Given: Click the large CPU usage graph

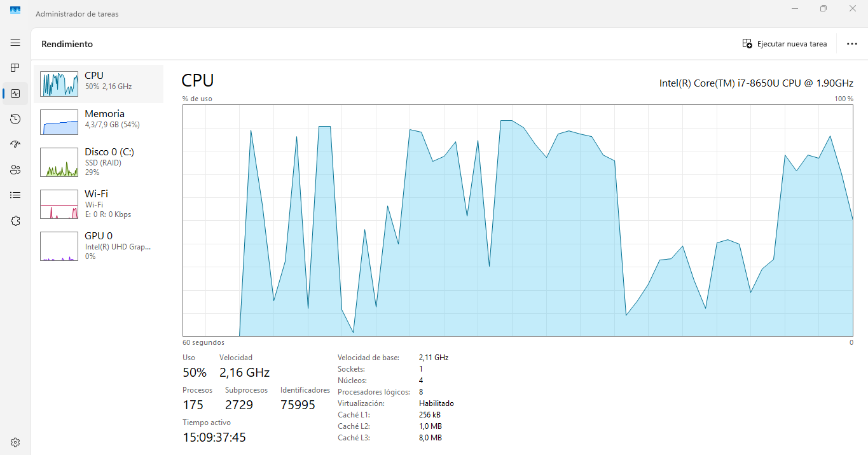Looking at the screenshot, I should tap(518, 220).
